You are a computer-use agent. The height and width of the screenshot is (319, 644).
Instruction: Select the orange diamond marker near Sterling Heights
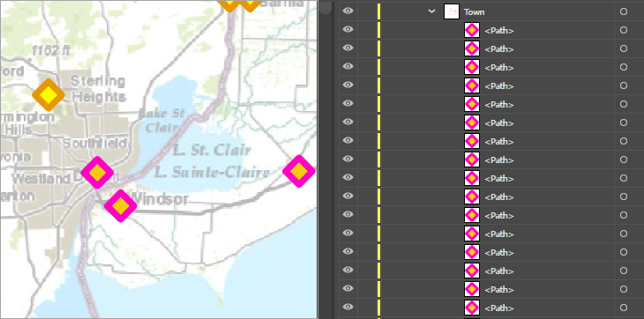point(49,94)
